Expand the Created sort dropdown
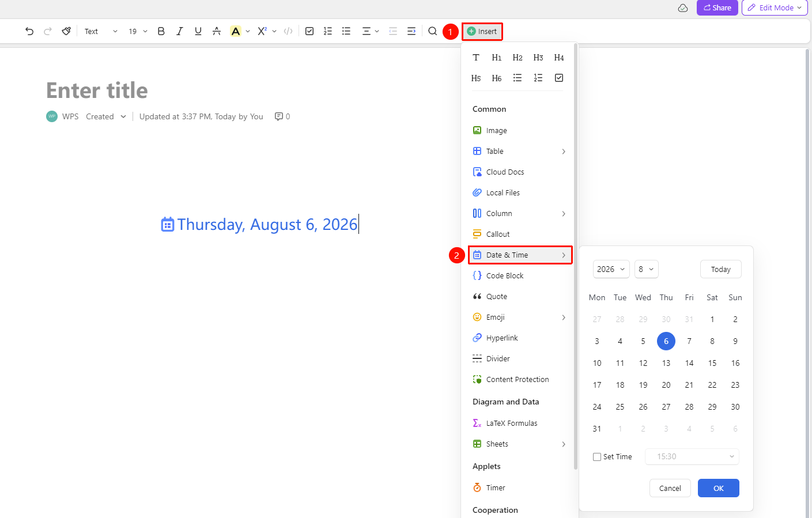The image size is (812, 518). coord(106,116)
